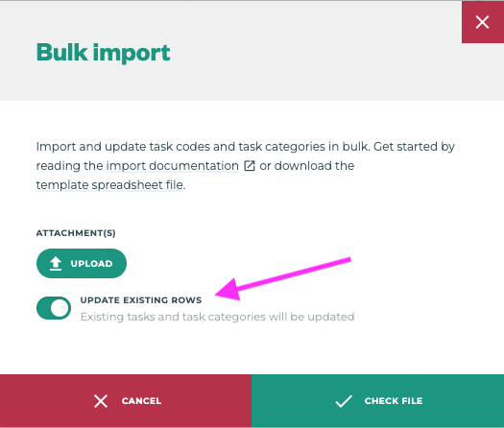Click the pink annotation arrow
The width and height of the screenshot is (504, 428).
(283, 279)
